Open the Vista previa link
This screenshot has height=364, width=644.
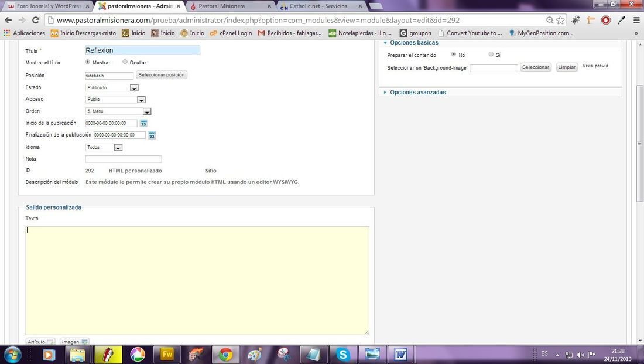point(595,66)
